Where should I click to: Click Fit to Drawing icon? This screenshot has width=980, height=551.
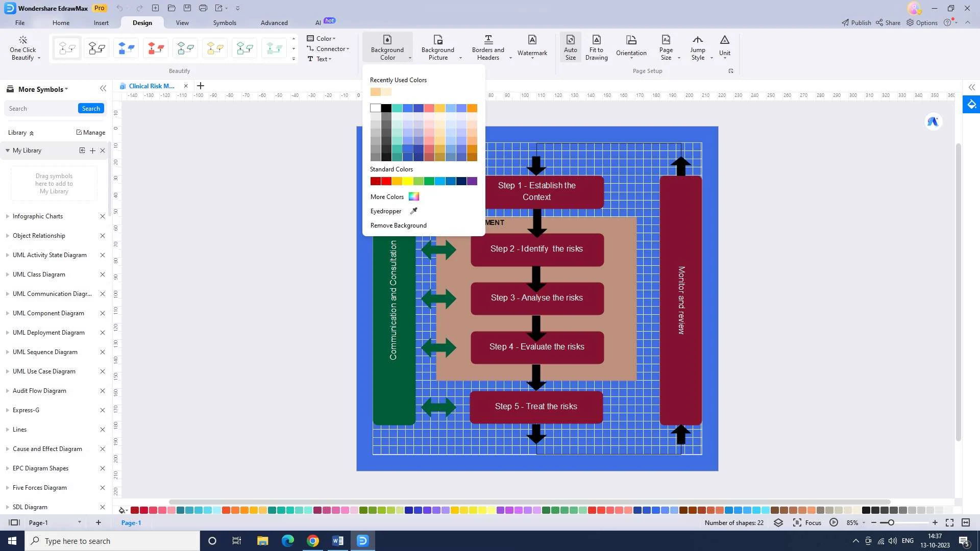click(x=596, y=40)
